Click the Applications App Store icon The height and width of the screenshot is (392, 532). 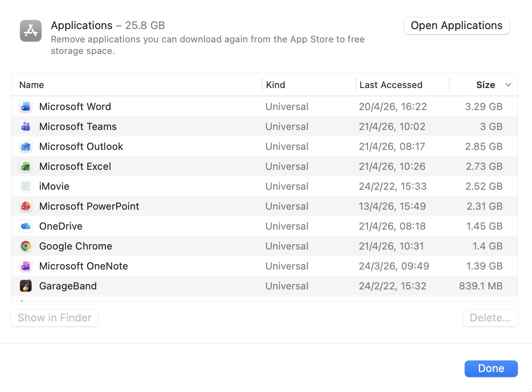coord(31,31)
